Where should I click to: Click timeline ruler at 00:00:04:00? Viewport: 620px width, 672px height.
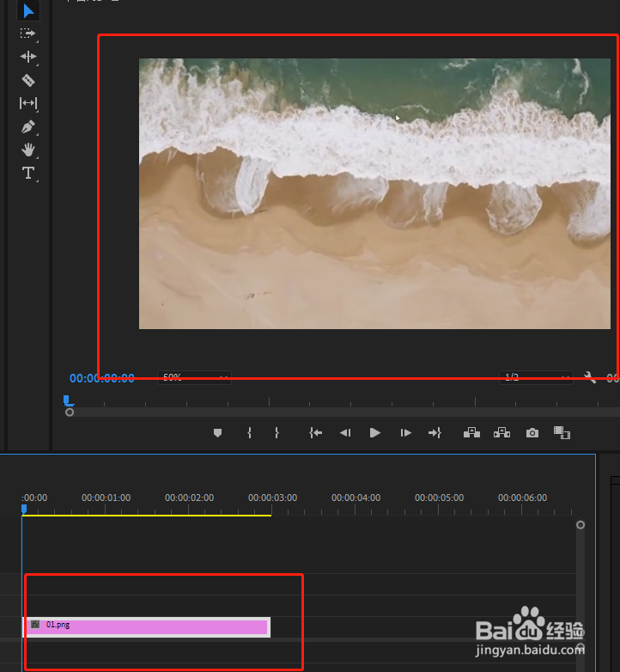356,498
